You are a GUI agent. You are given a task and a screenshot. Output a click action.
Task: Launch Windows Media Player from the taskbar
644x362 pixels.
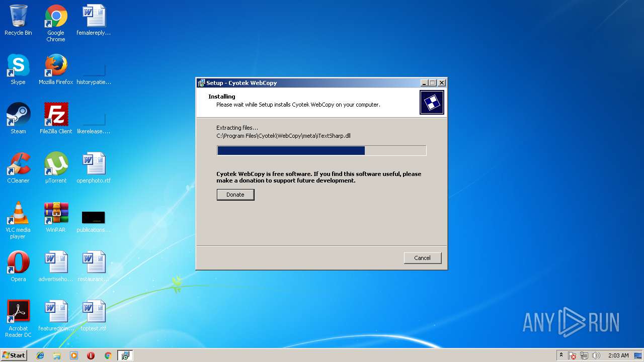(x=74, y=355)
